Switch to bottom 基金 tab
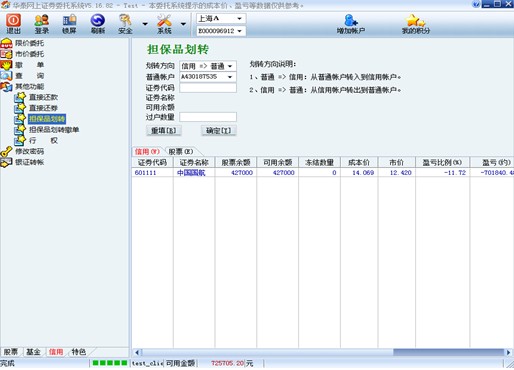This screenshot has height=370, width=514. tap(33, 352)
